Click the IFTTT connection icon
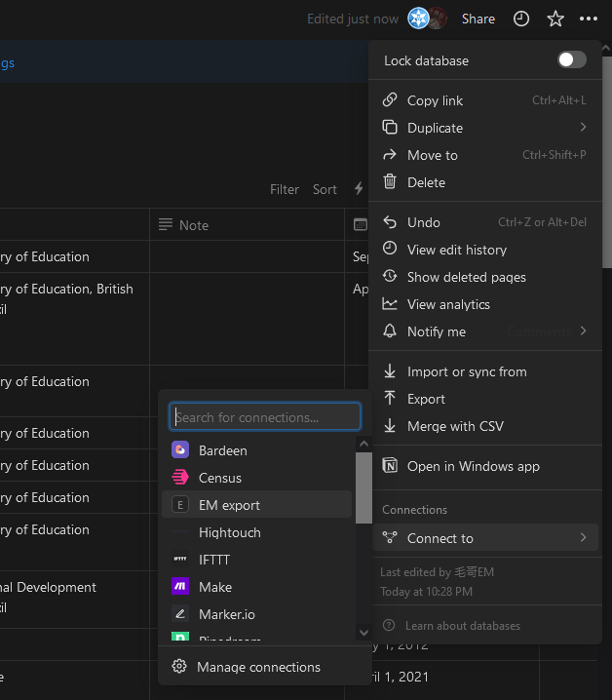This screenshot has width=612, height=700. (x=180, y=559)
